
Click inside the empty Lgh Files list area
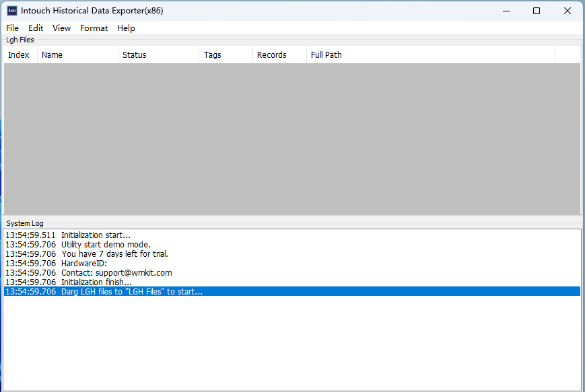[x=292, y=139]
